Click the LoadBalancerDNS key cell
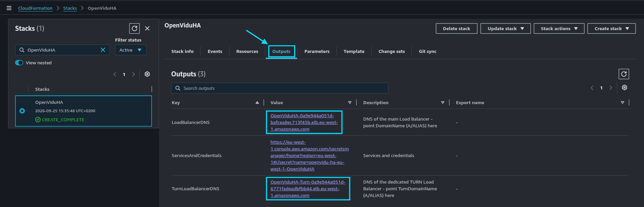The height and width of the screenshot is (207, 644). coord(191,122)
